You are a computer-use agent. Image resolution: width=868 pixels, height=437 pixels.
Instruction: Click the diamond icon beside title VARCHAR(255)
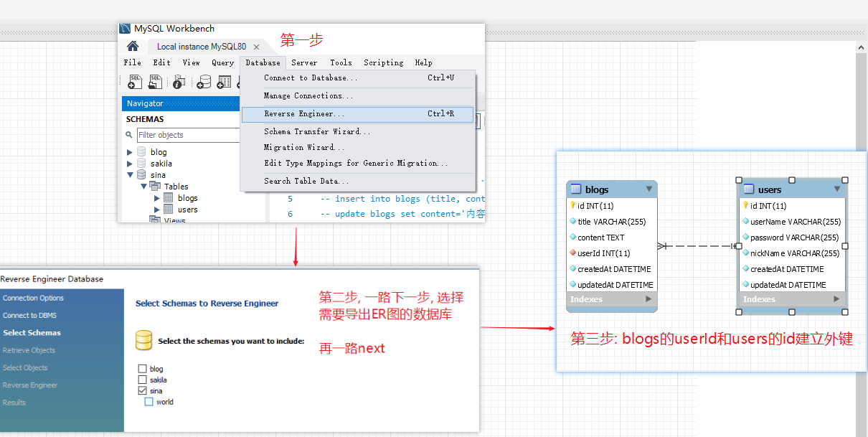(x=572, y=222)
